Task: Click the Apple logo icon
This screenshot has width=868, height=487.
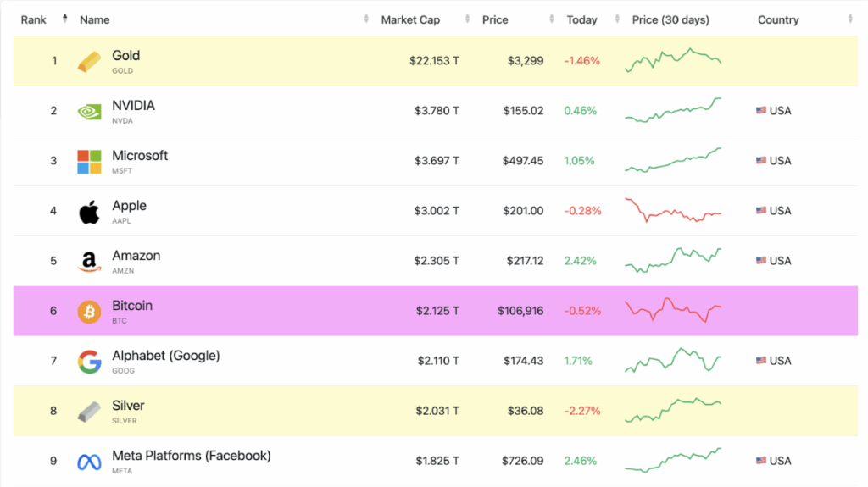Action: click(x=89, y=212)
